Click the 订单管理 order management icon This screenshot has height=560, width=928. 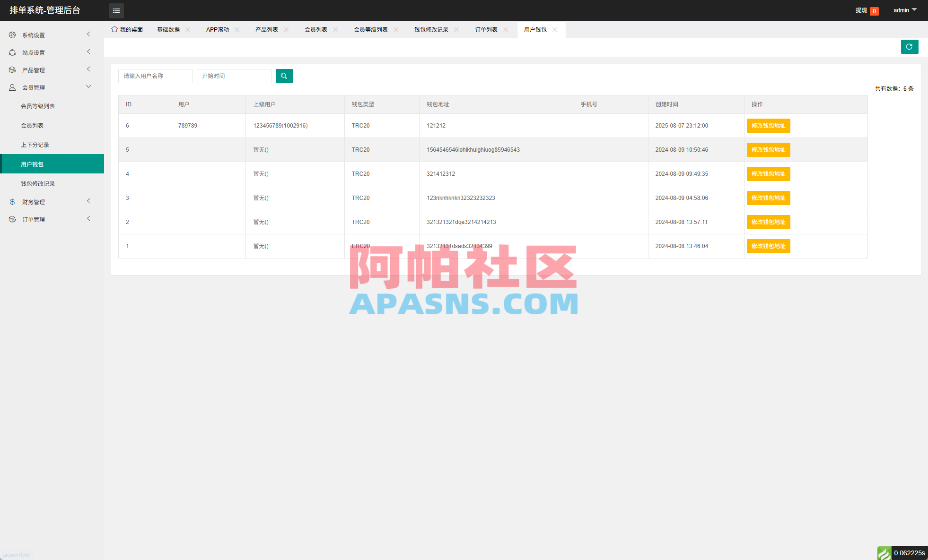pyautogui.click(x=12, y=219)
